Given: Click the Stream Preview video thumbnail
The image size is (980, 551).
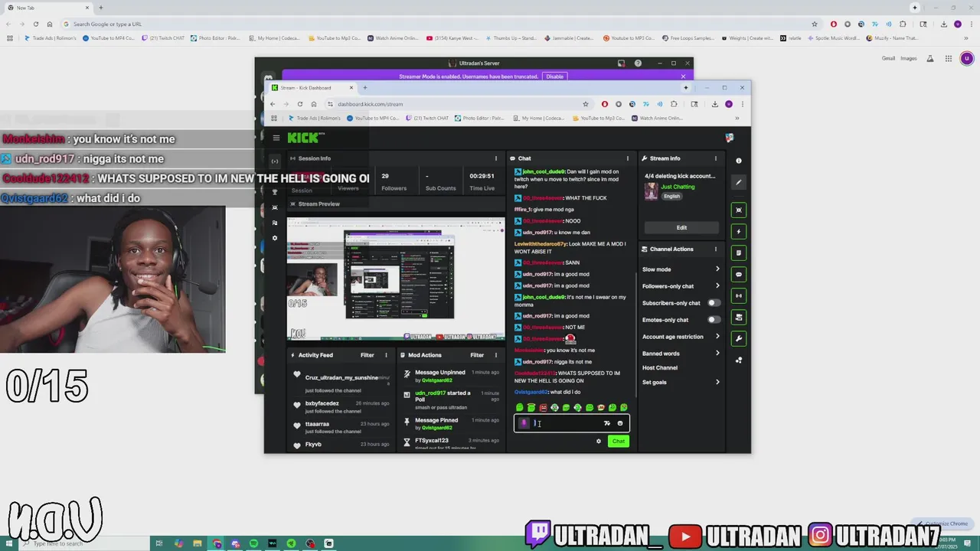Looking at the screenshot, I should click(396, 279).
